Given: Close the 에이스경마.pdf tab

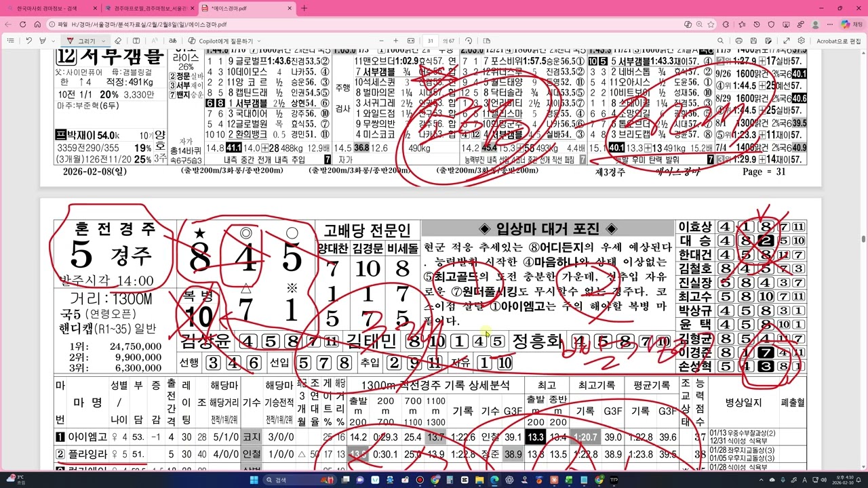Looking at the screenshot, I should pos(290,8).
